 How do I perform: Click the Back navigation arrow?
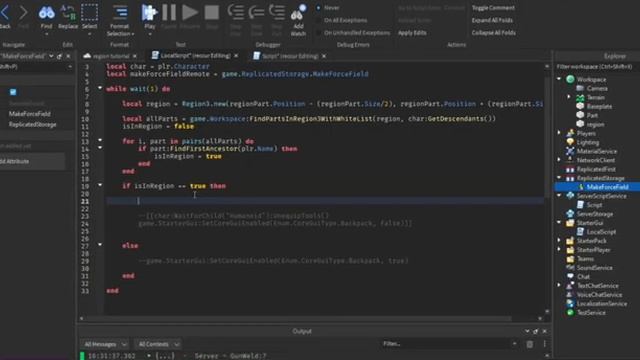(x=5, y=13)
